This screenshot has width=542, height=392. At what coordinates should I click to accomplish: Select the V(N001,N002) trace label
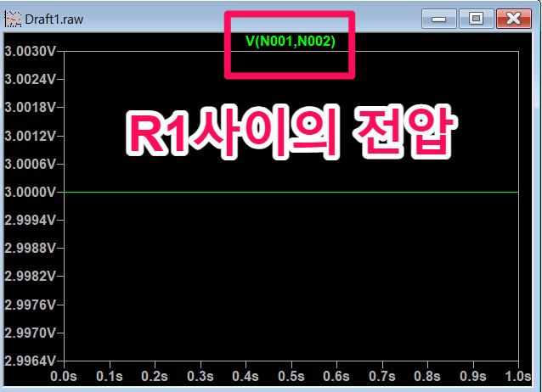click(x=291, y=41)
